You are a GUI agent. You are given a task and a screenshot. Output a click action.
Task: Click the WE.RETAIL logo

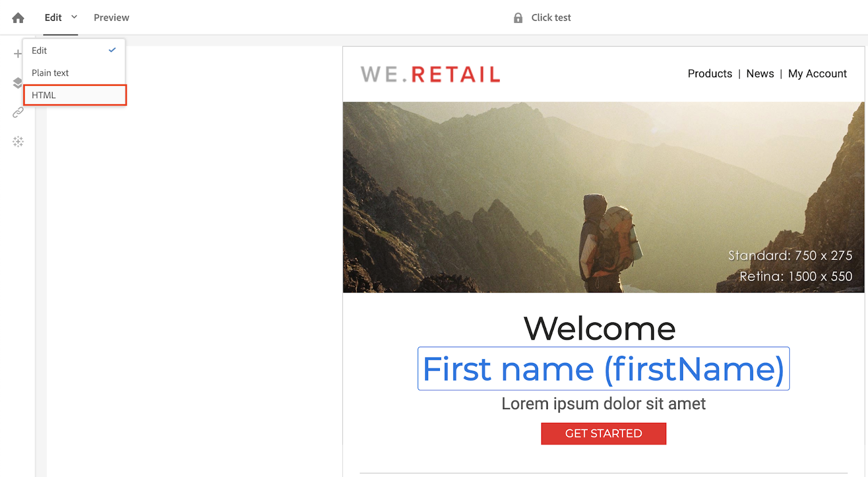(x=430, y=74)
